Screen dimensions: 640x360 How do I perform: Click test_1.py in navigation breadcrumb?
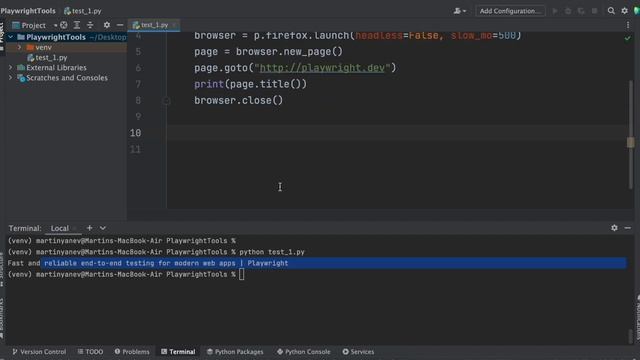click(x=83, y=11)
